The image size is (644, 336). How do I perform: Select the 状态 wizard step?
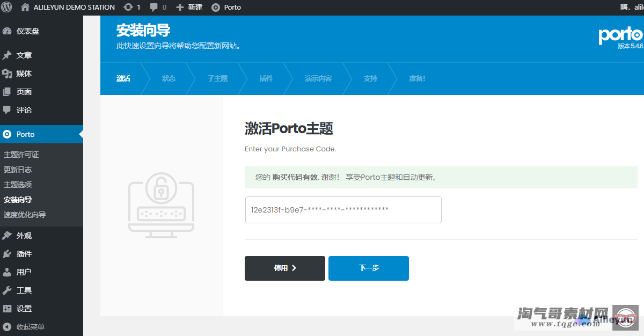tap(169, 78)
